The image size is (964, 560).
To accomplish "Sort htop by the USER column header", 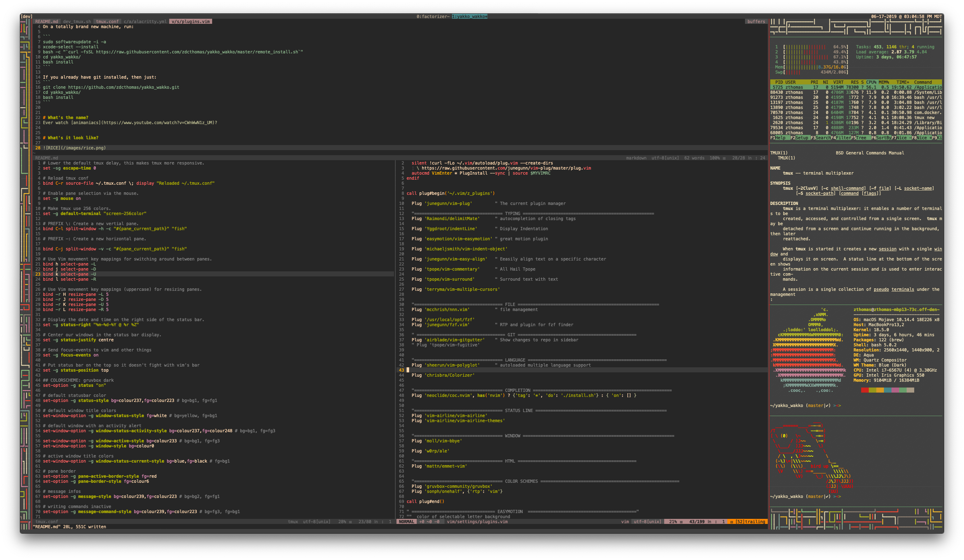I will 790,82.
